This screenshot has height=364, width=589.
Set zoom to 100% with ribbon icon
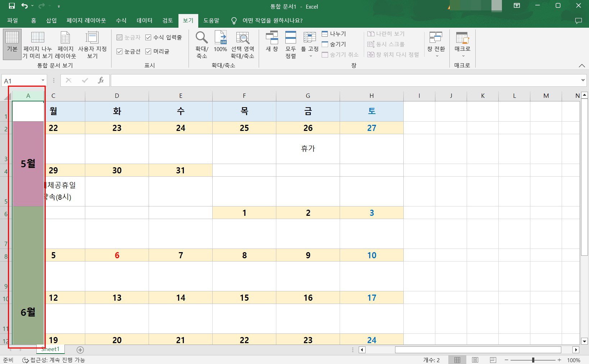point(220,42)
